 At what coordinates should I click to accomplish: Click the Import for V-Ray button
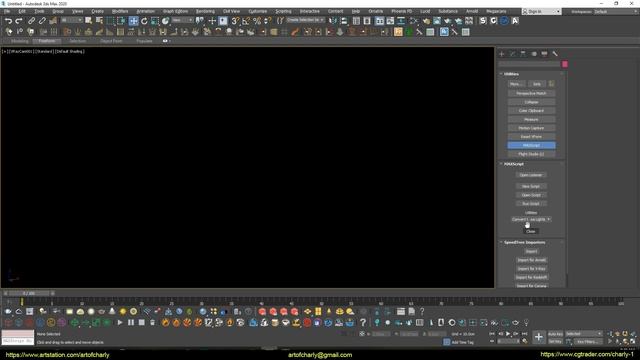coord(531,269)
